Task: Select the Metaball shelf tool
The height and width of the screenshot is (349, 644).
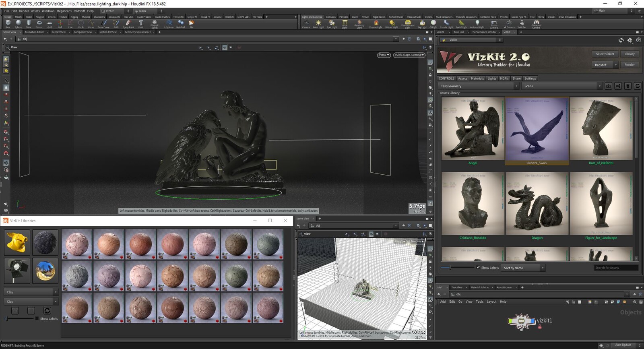Action: pyautogui.click(x=181, y=24)
